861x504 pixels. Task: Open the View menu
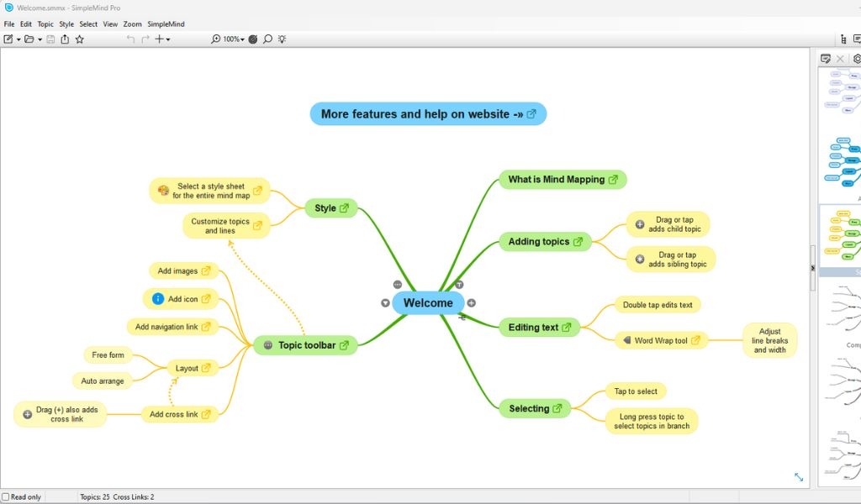(x=110, y=24)
